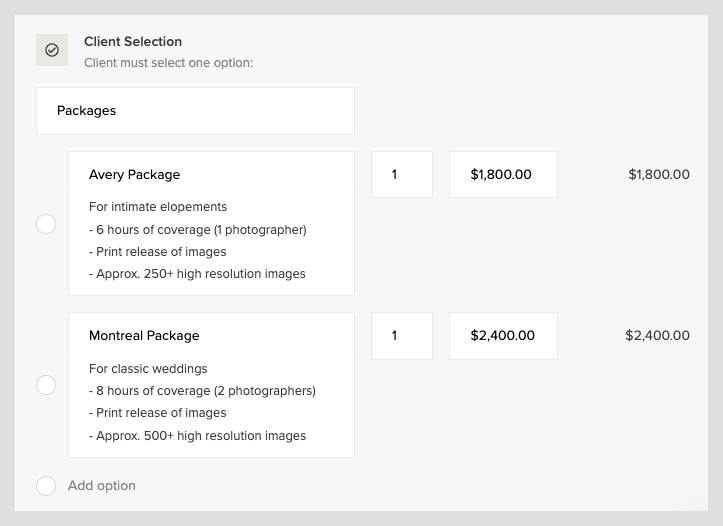Screen dimensions: 723x526
Task: Click the '8 hours of coverage' description line
Action: [202, 391]
